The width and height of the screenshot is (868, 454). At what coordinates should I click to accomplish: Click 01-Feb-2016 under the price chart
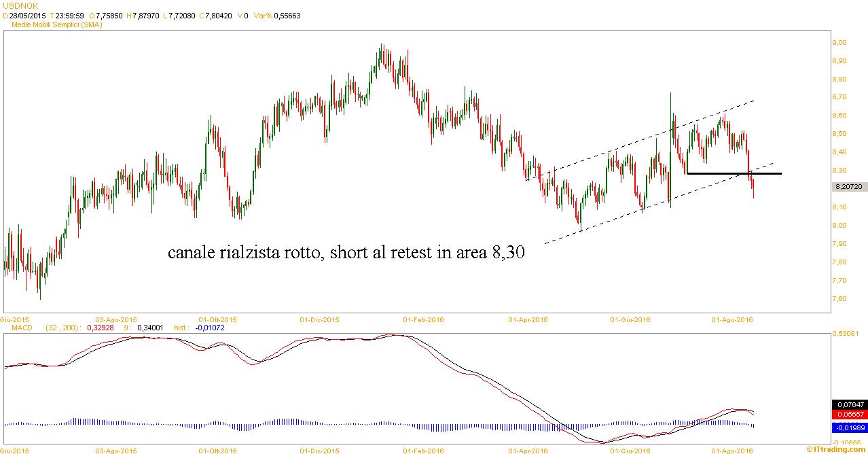click(423, 319)
